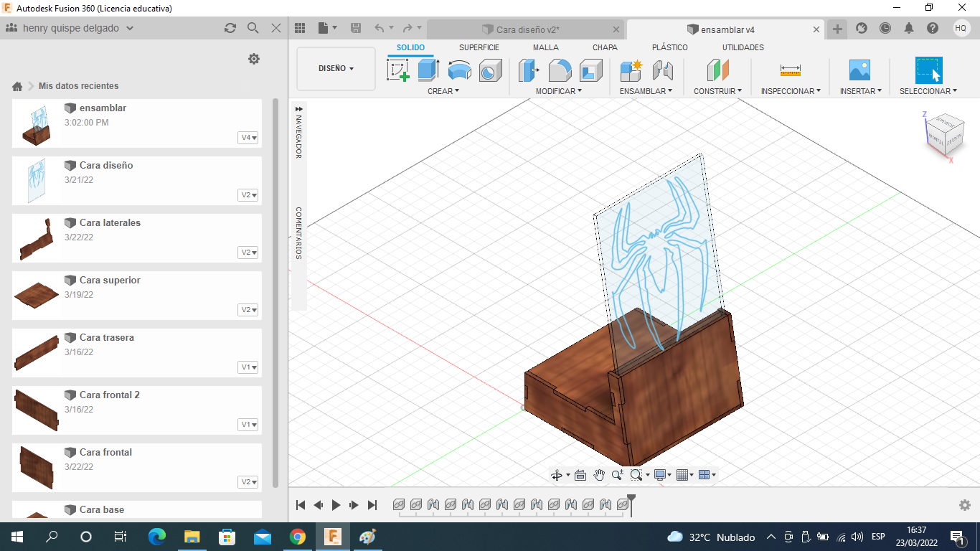Open the File menu dropdown
980x551 pixels.
click(x=327, y=28)
